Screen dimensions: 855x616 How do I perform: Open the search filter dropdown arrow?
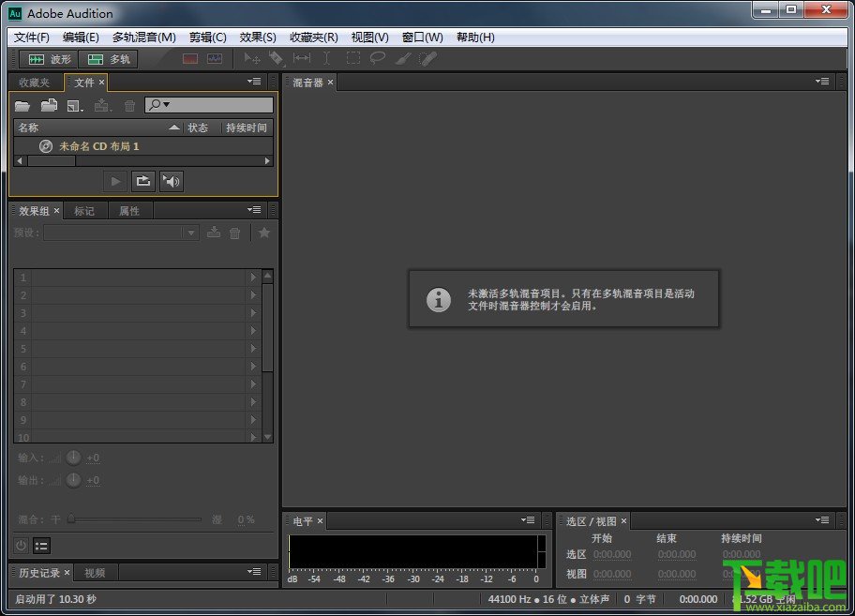coord(166,104)
